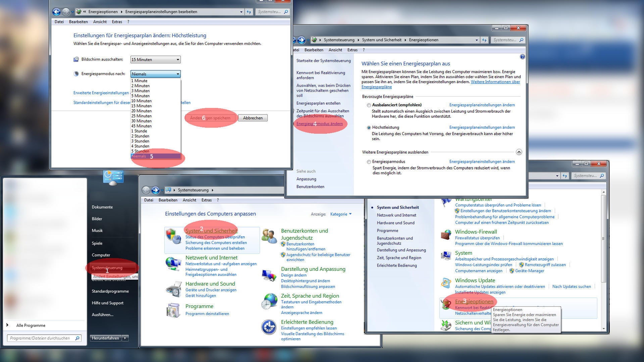Click the Energieoptionen battery icon
This screenshot has height=362, width=644.
tap(446, 304)
